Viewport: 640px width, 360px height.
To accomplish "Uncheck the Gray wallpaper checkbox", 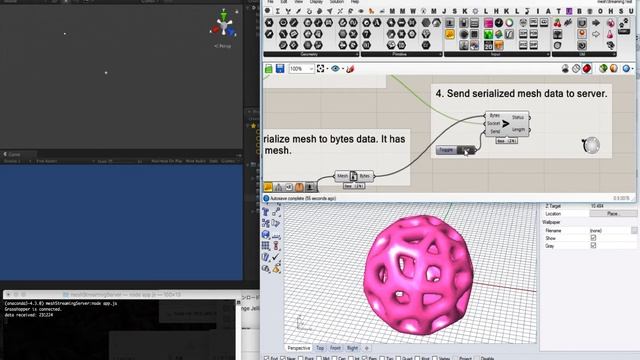I will pos(593,246).
